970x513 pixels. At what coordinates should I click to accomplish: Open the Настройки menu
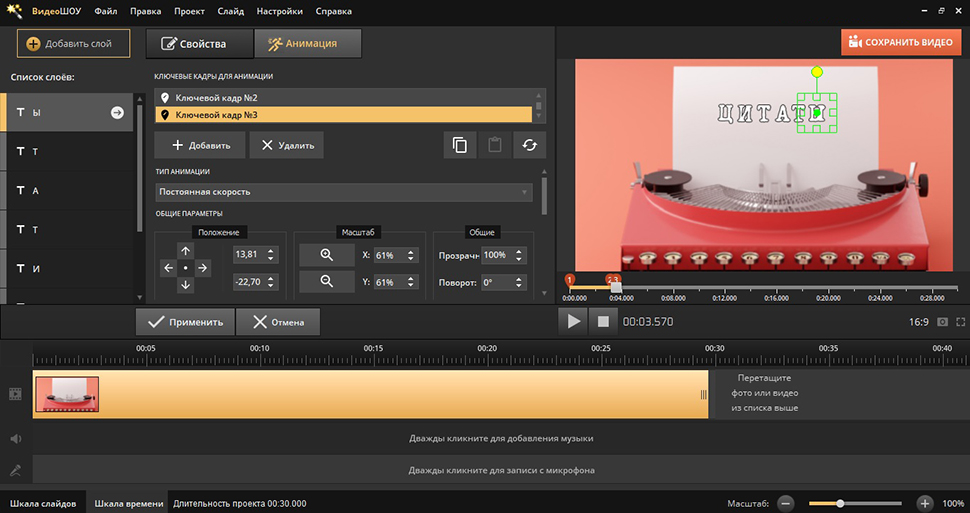coord(280,11)
